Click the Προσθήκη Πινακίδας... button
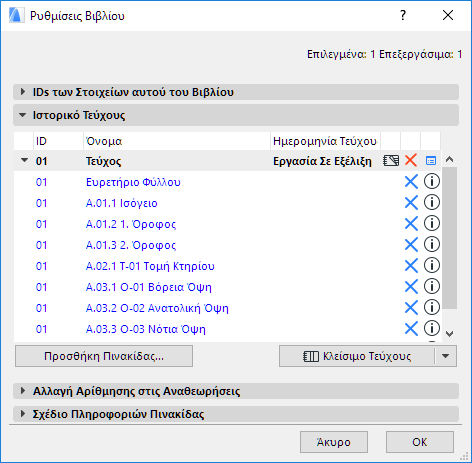Screen dimensions: 472x463 [104, 356]
